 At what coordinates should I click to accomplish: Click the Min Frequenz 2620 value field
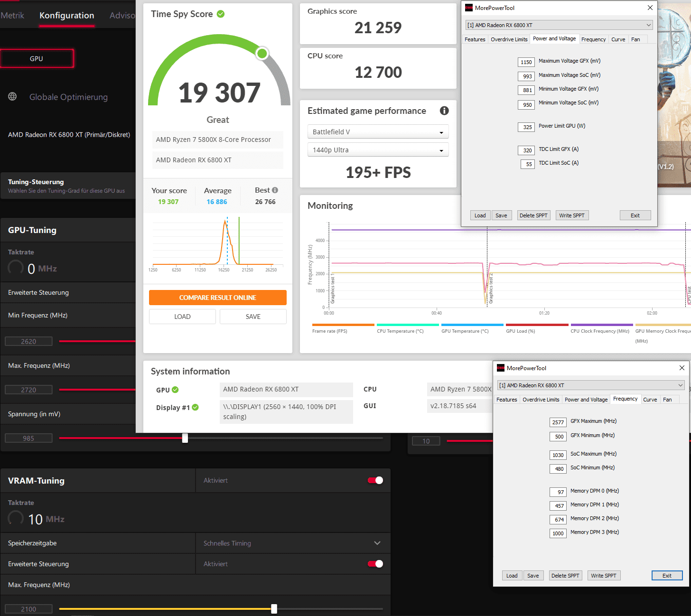click(x=28, y=341)
